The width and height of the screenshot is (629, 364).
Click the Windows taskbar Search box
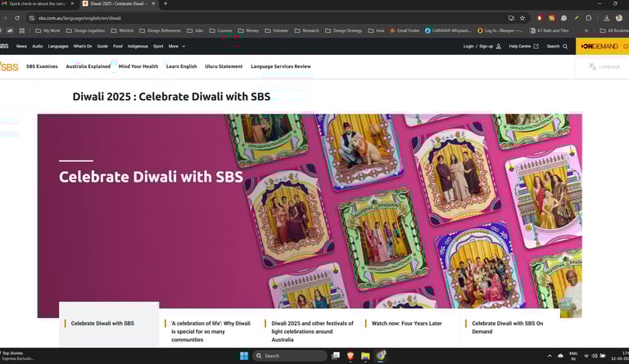point(290,356)
